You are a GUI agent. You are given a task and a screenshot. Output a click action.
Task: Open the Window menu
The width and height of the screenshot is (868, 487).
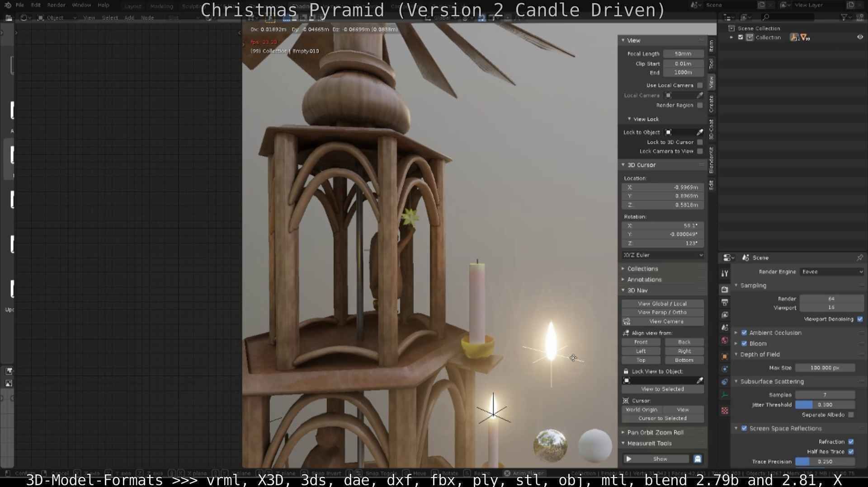tap(81, 5)
